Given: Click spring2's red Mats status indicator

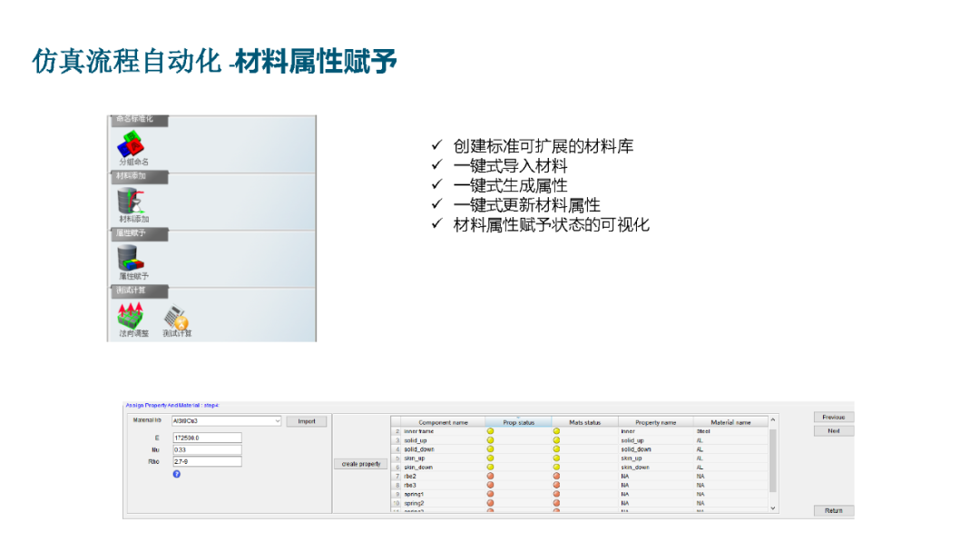Looking at the screenshot, I should tap(556, 503).
